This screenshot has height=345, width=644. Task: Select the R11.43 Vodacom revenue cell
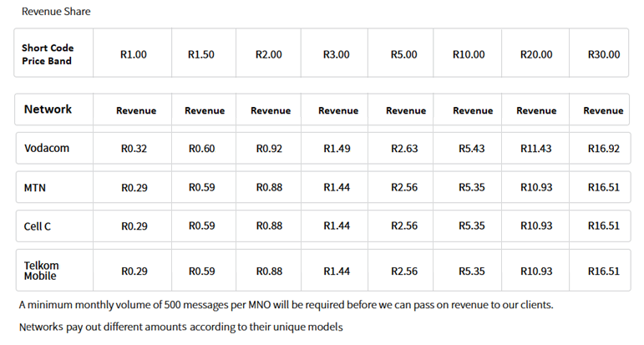click(536, 149)
